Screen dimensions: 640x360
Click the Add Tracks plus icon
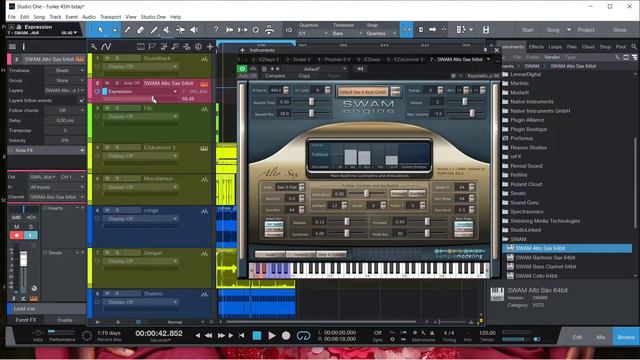pos(210,47)
